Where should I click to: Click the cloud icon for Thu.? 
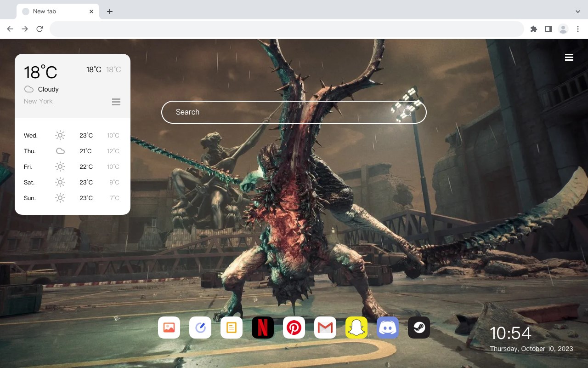coord(60,151)
